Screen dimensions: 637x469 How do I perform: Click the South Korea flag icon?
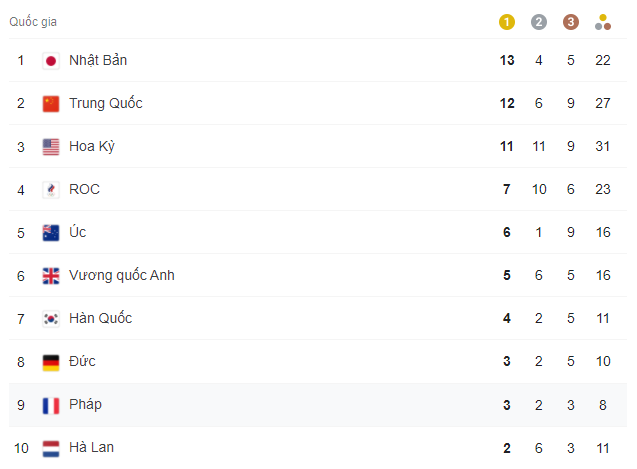[51, 319]
